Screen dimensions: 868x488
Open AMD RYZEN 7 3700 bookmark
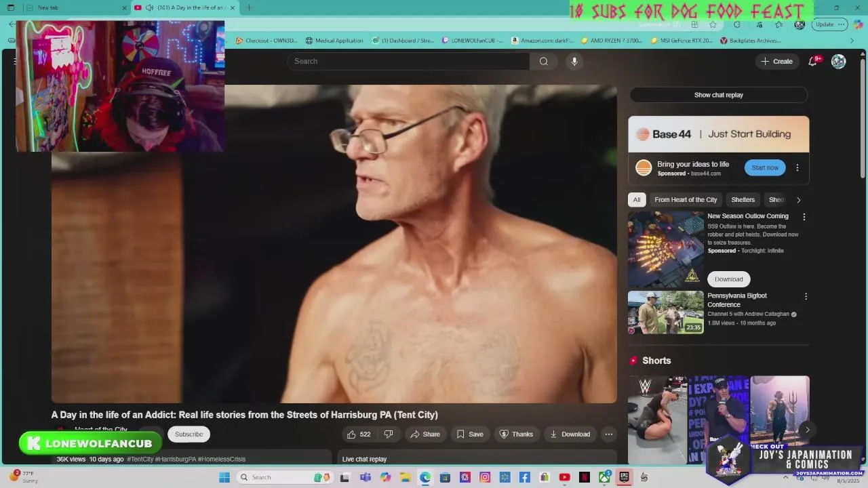click(x=611, y=41)
